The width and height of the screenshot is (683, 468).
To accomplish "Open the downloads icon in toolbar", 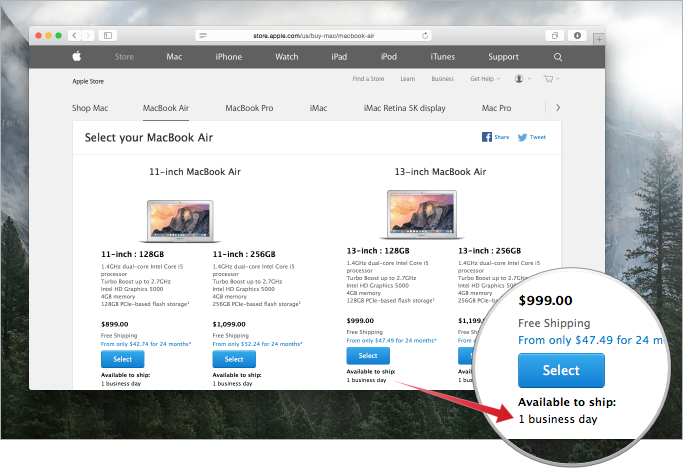I will (577, 35).
